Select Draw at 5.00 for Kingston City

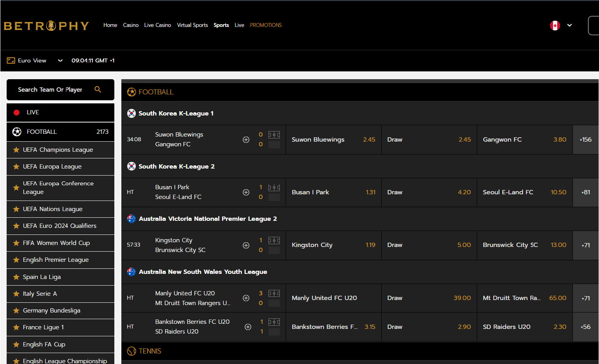429,245
